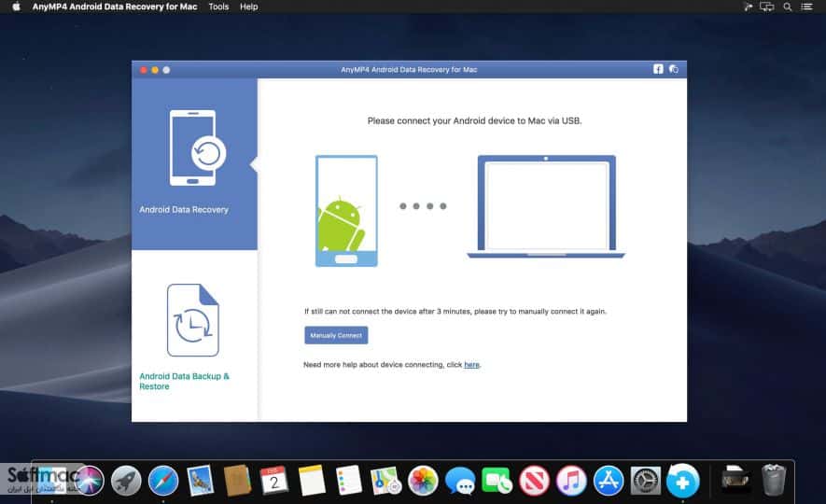
Task: Open Spotlight search in menu bar
Action: coord(788,7)
